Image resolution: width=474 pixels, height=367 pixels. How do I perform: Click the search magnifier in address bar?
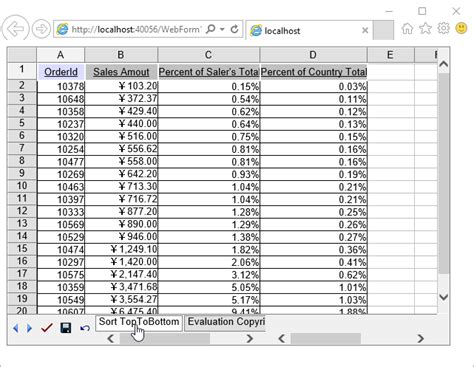(211, 29)
